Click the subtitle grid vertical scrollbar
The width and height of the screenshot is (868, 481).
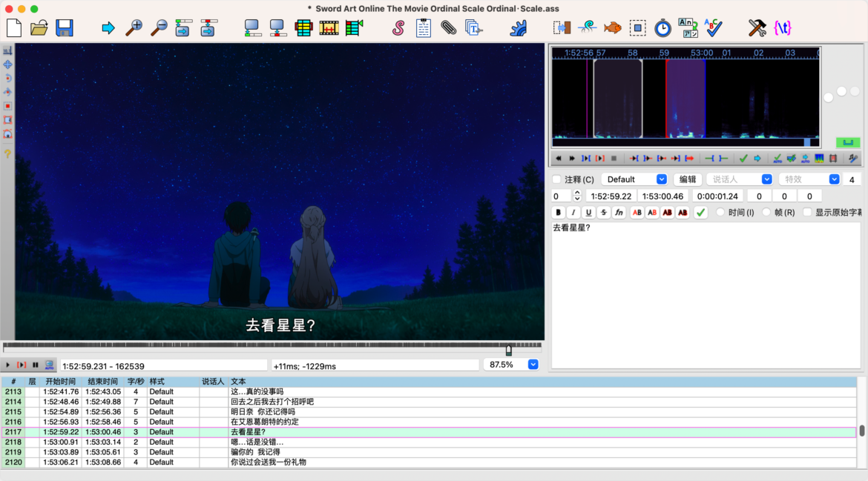coord(862,431)
